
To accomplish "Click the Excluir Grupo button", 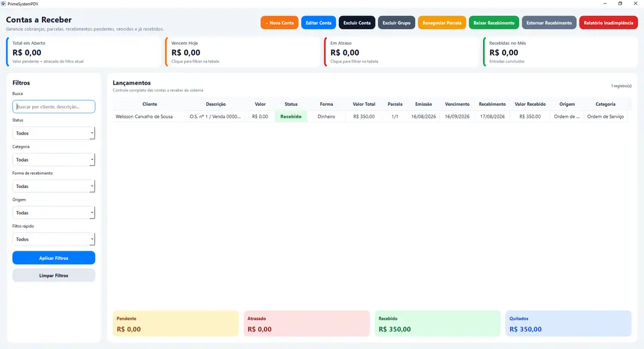I will 396,22.
